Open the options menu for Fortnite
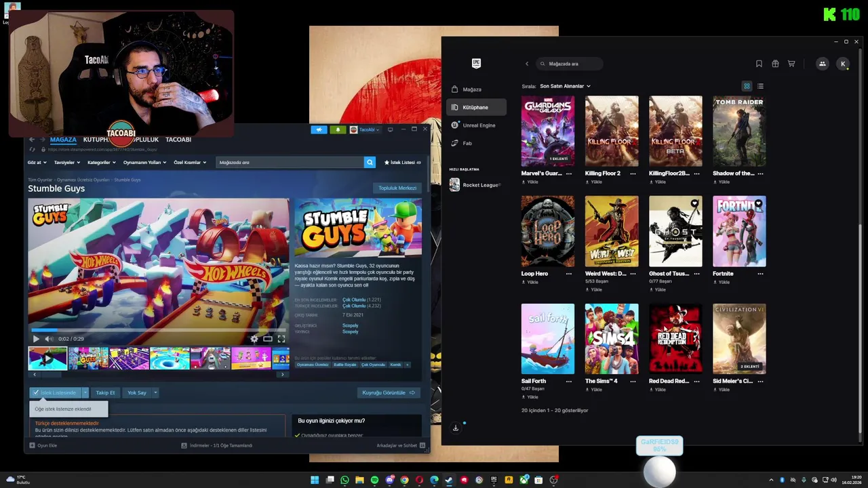868x488 pixels. tap(760, 274)
